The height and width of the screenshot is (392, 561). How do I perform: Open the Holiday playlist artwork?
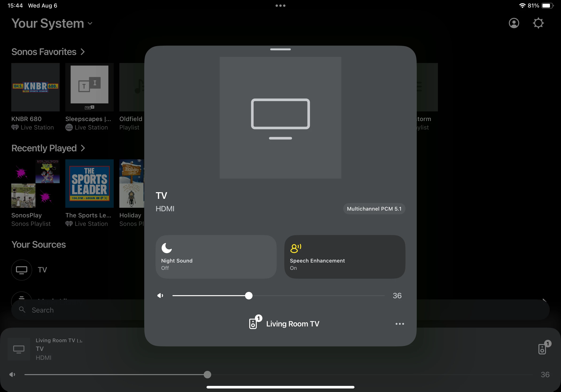(132, 184)
